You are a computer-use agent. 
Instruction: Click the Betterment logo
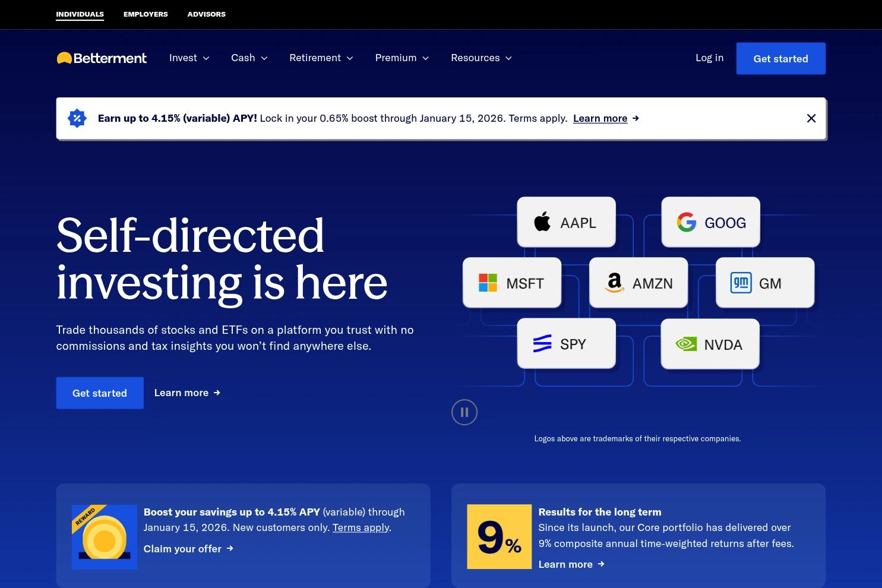(102, 58)
